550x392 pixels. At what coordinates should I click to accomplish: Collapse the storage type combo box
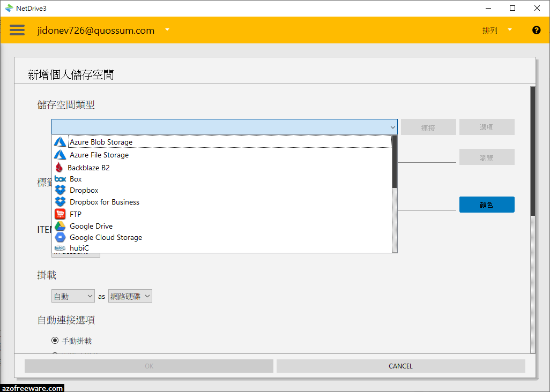392,127
